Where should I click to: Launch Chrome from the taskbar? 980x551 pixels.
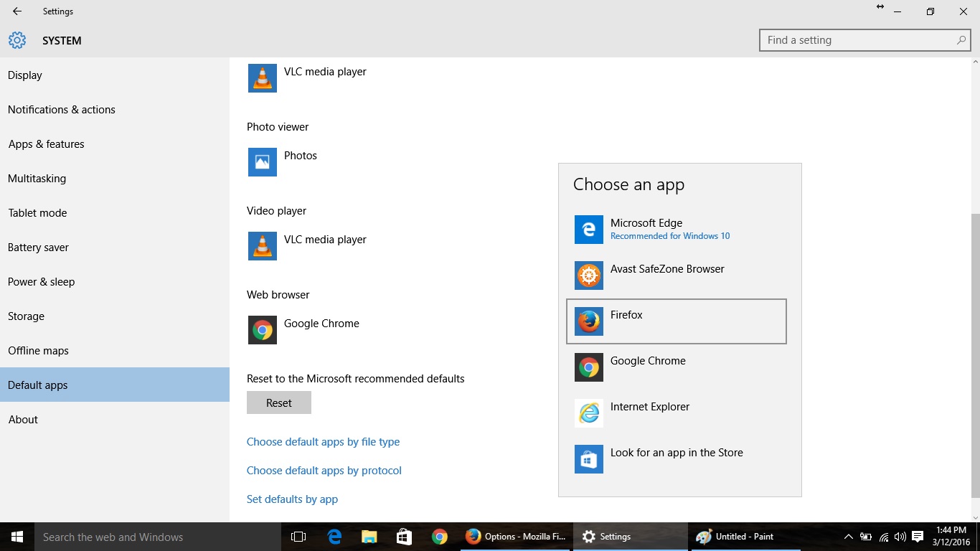(439, 537)
